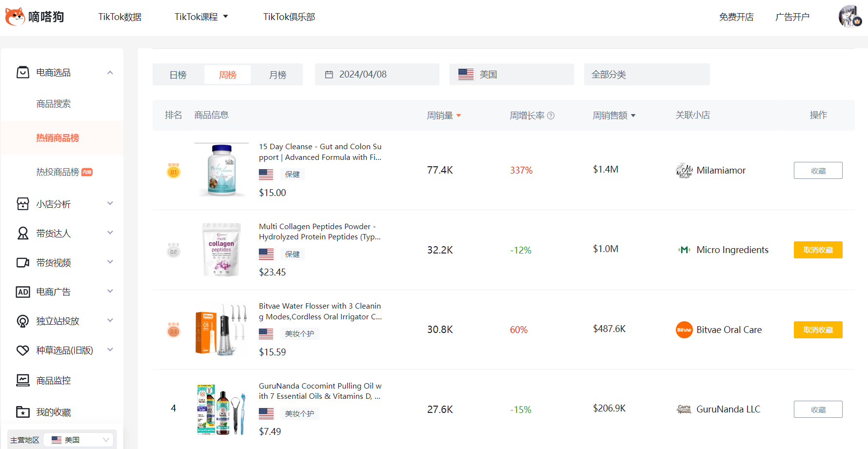Click 取消收藏 for Bitvae Water Flosser
This screenshot has height=449, width=868.
pyautogui.click(x=818, y=330)
